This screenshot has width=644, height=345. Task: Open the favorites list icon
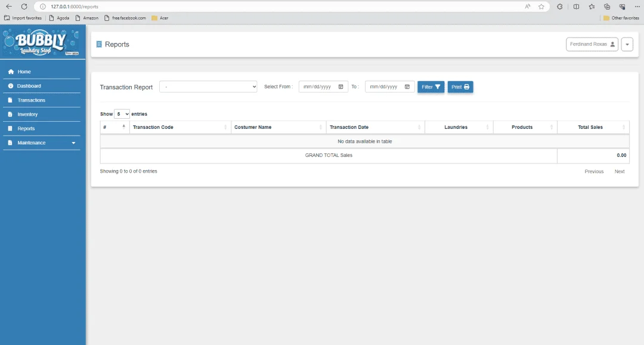pos(592,7)
